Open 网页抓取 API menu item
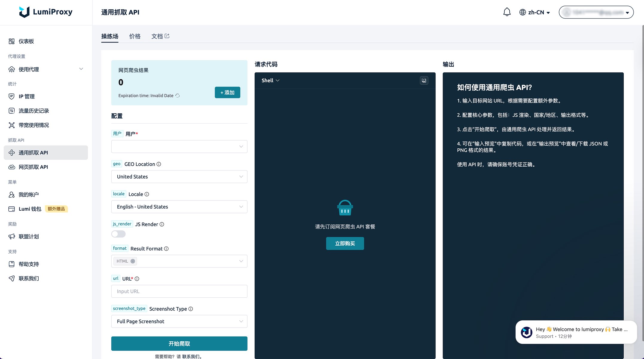644x359 pixels. (x=46, y=167)
